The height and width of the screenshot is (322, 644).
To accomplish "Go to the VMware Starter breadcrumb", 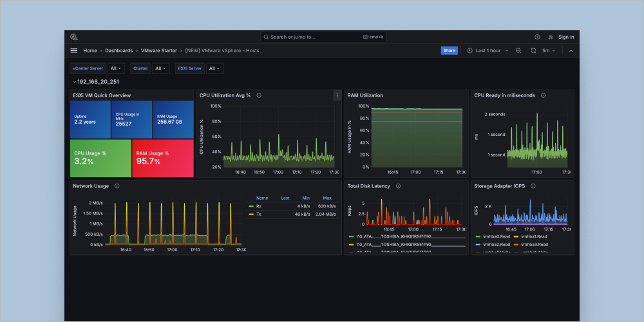I will pyautogui.click(x=159, y=50).
